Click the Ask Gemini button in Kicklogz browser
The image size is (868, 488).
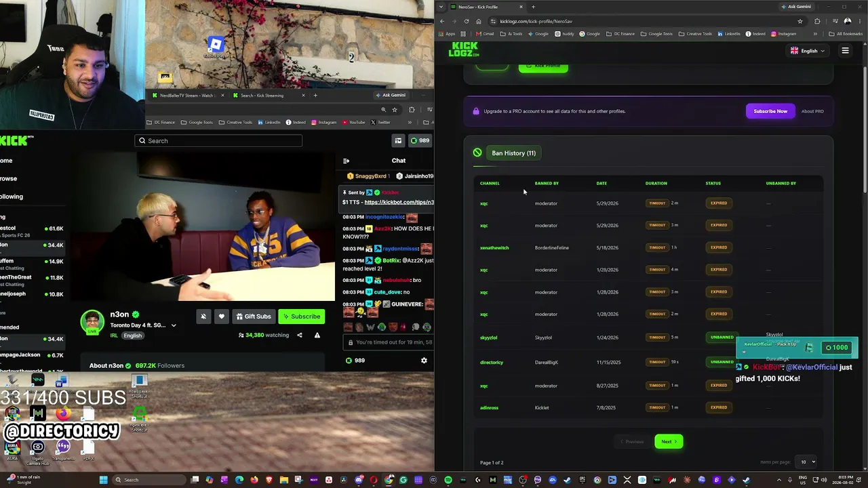tap(796, 7)
